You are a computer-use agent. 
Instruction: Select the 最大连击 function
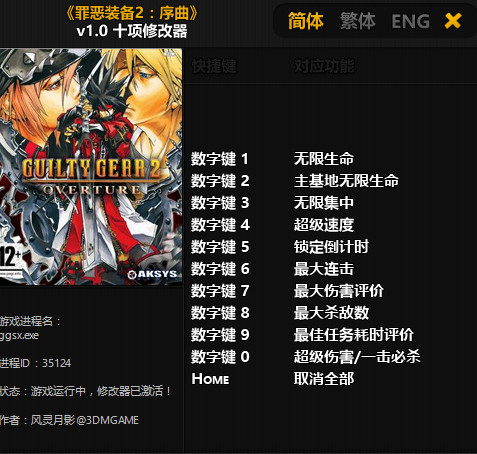click(324, 269)
